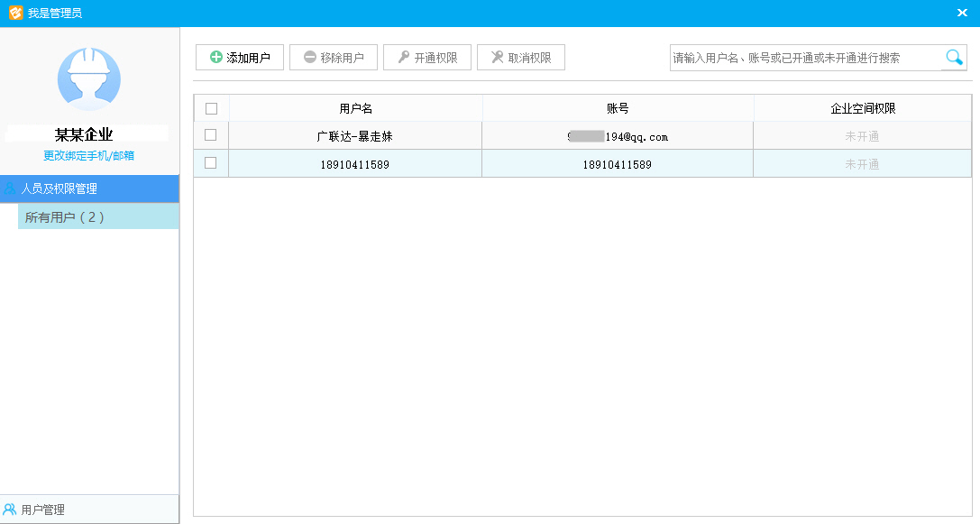Click the minus icon for 移除用户

pos(310,58)
